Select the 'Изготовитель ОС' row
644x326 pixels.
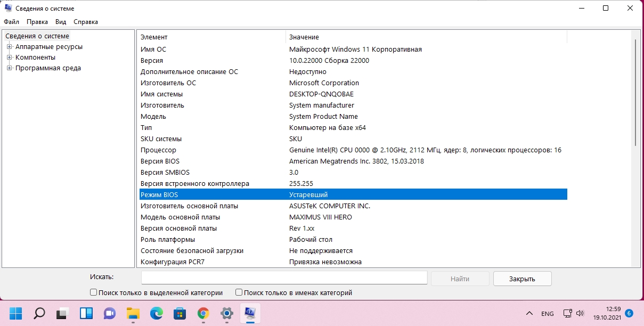pos(353,83)
